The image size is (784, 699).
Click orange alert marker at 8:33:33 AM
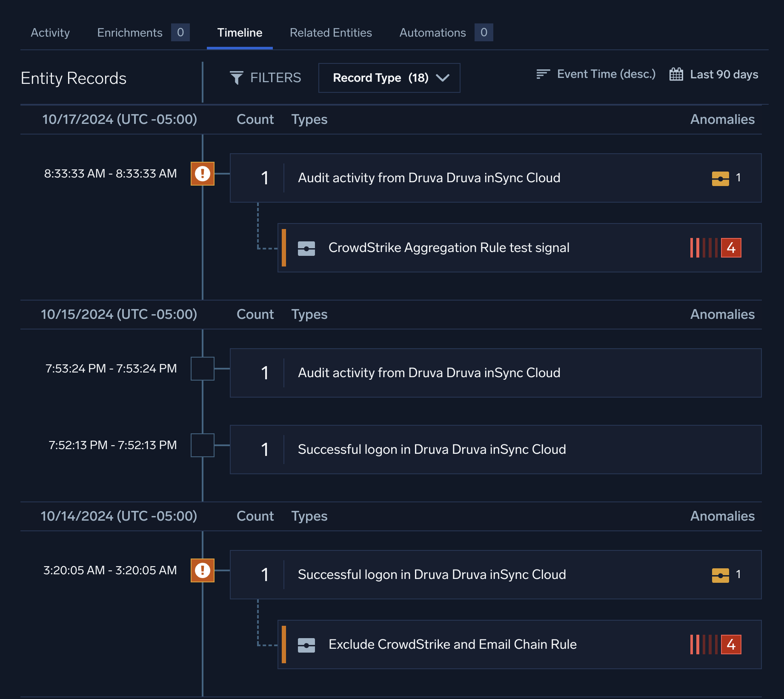202,174
